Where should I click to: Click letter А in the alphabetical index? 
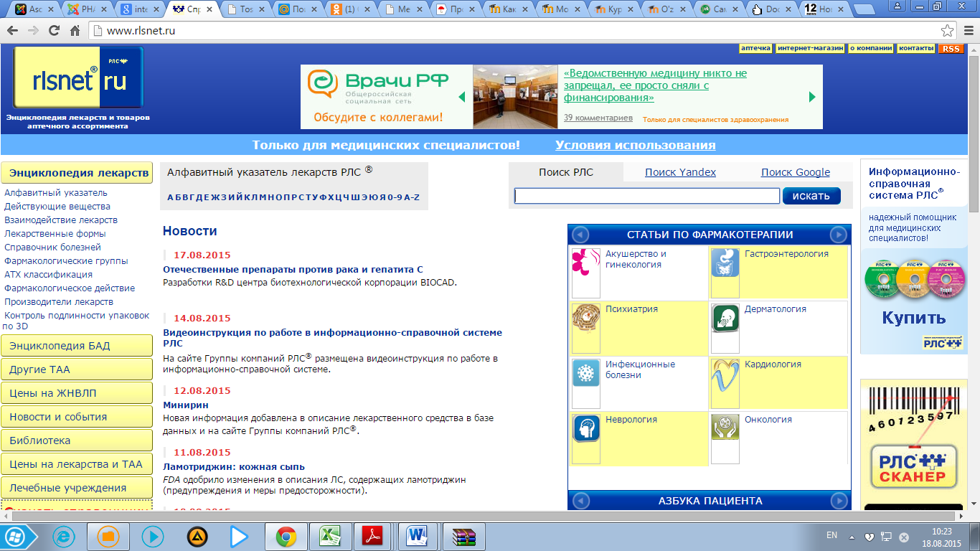(170, 197)
